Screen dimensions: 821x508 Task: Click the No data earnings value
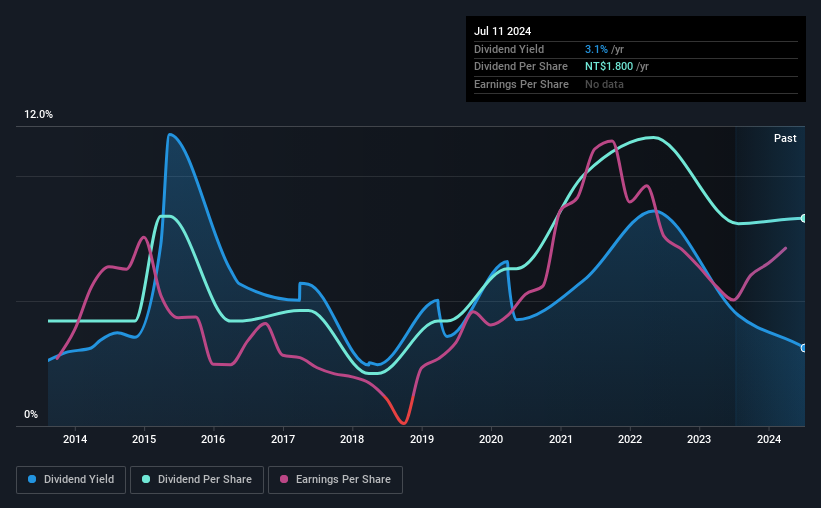click(x=604, y=84)
